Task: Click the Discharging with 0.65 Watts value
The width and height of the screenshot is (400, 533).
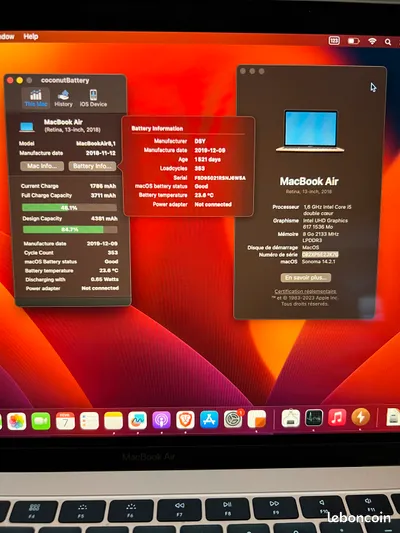Action: [x=105, y=279]
